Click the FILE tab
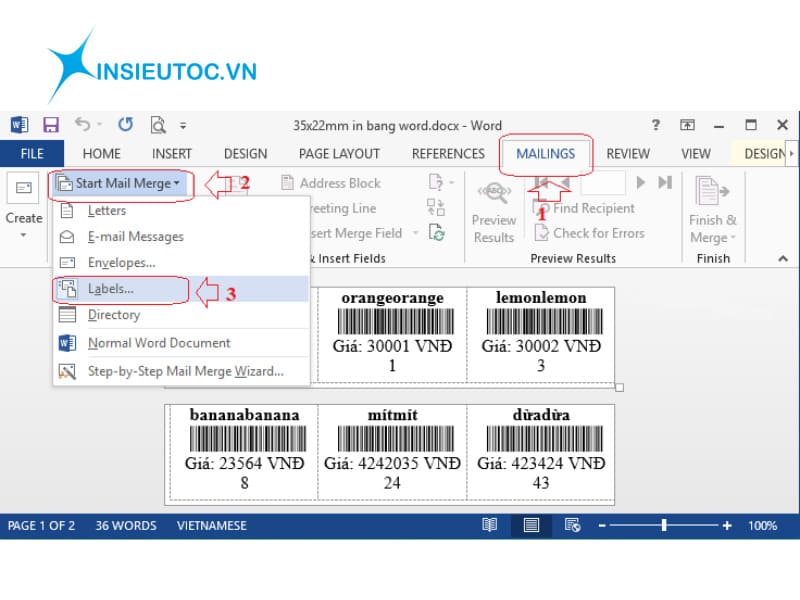The image size is (800, 600). pyautogui.click(x=32, y=154)
